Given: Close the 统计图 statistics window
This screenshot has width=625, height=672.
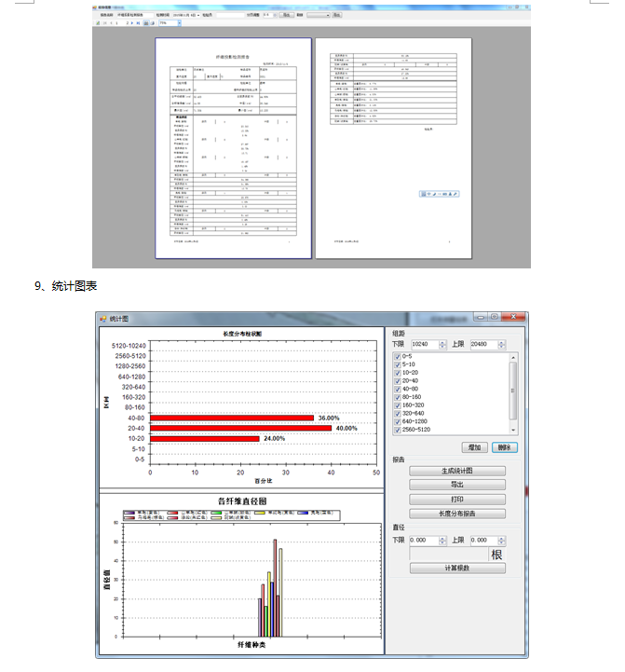Looking at the screenshot, I should (x=515, y=318).
